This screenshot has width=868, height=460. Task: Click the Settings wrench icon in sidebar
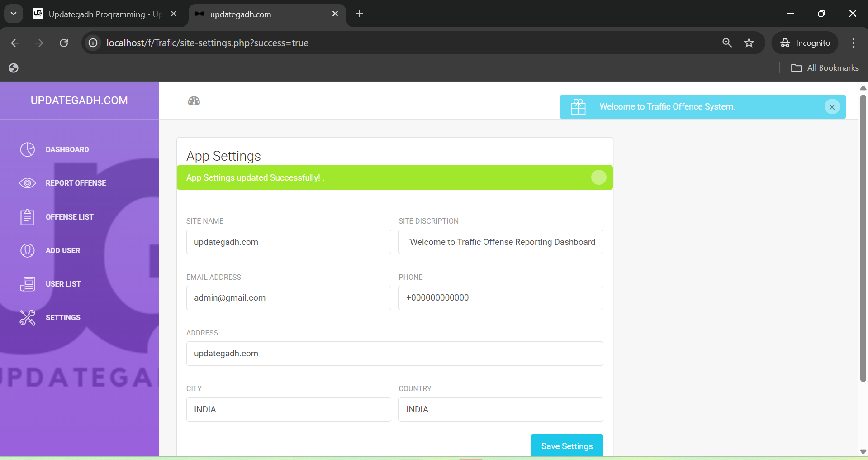(x=28, y=317)
